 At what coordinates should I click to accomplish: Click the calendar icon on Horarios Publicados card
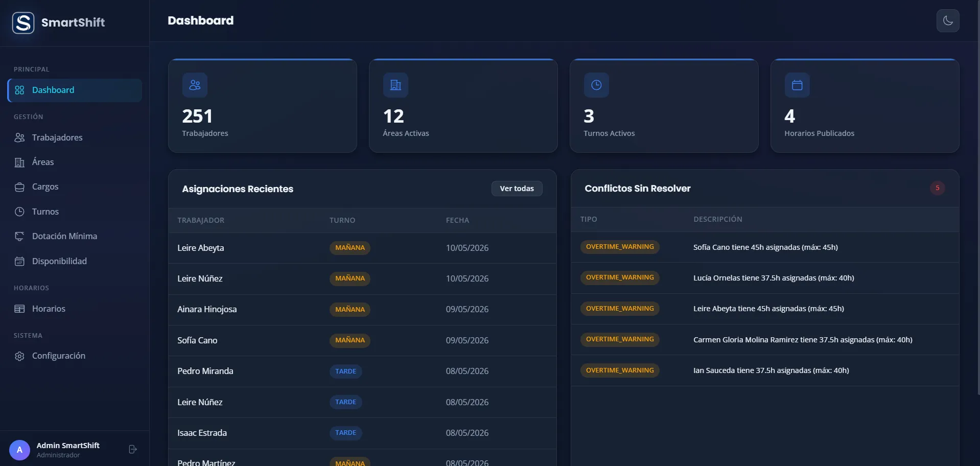tap(797, 85)
